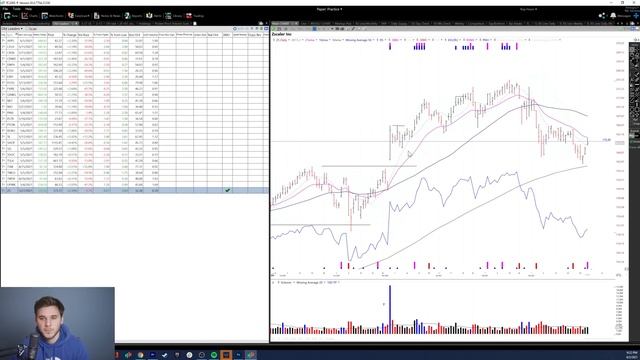The height and width of the screenshot is (360, 640).
Task: Open Spotify from the Windows taskbar
Action: (214, 355)
